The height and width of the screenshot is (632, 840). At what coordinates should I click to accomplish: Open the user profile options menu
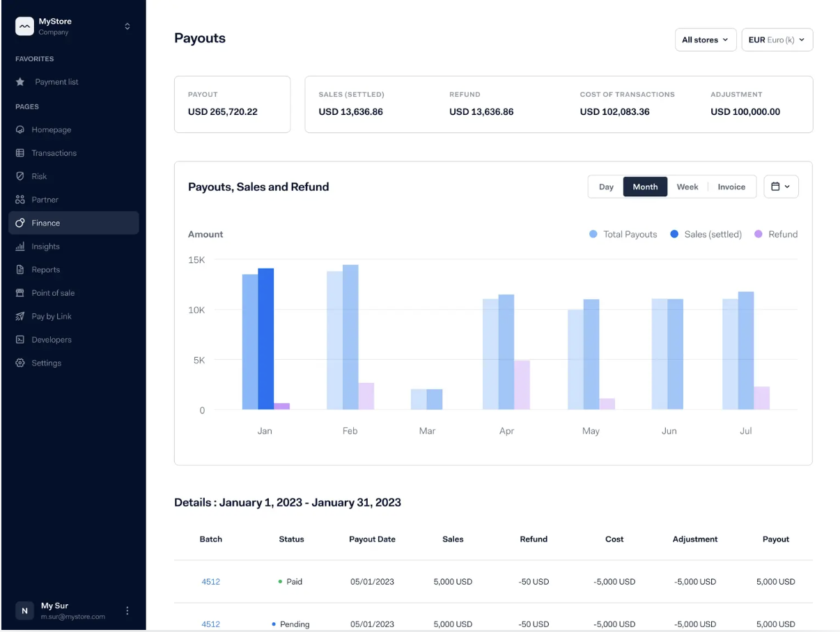pyautogui.click(x=127, y=610)
